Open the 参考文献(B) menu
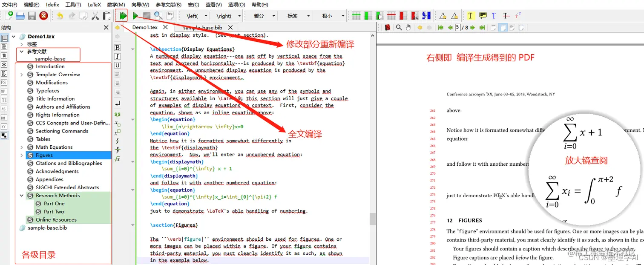644x265 pixels. point(168,5)
